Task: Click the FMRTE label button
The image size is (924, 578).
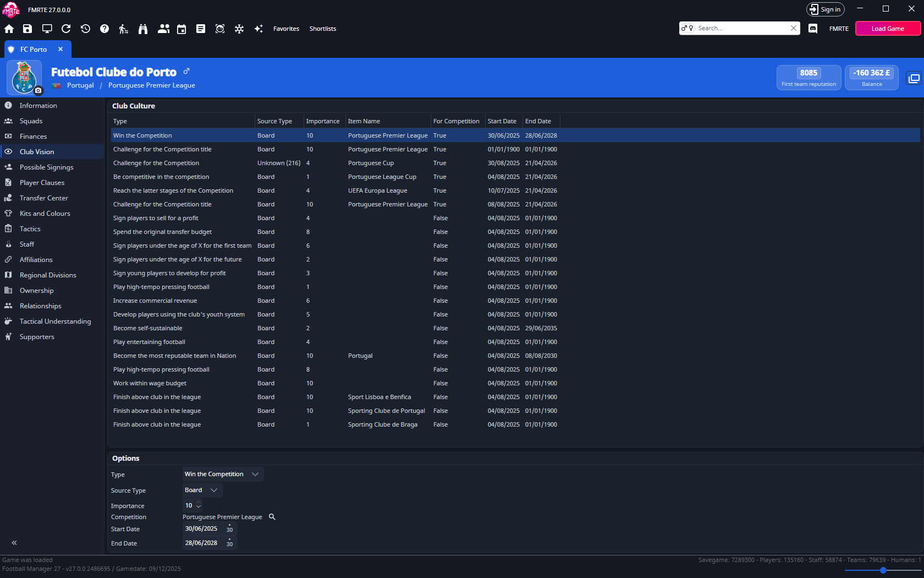Action: pyautogui.click(x=839, y=29)
